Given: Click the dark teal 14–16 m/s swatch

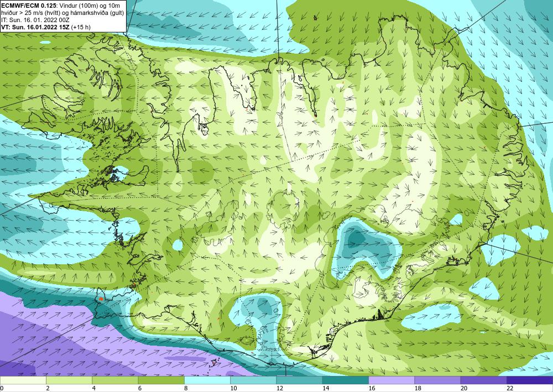Looking at the screenshot, I should click(x=346, y=380).
